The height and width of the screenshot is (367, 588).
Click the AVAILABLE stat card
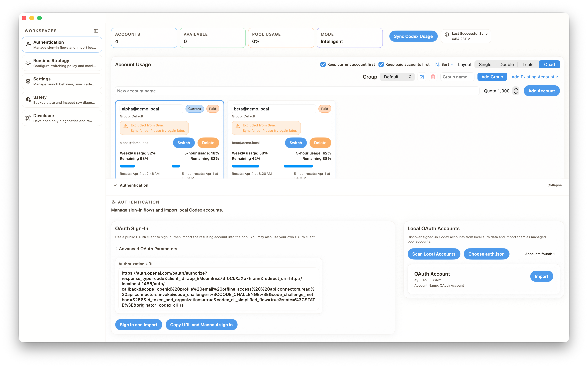[213, 38]
